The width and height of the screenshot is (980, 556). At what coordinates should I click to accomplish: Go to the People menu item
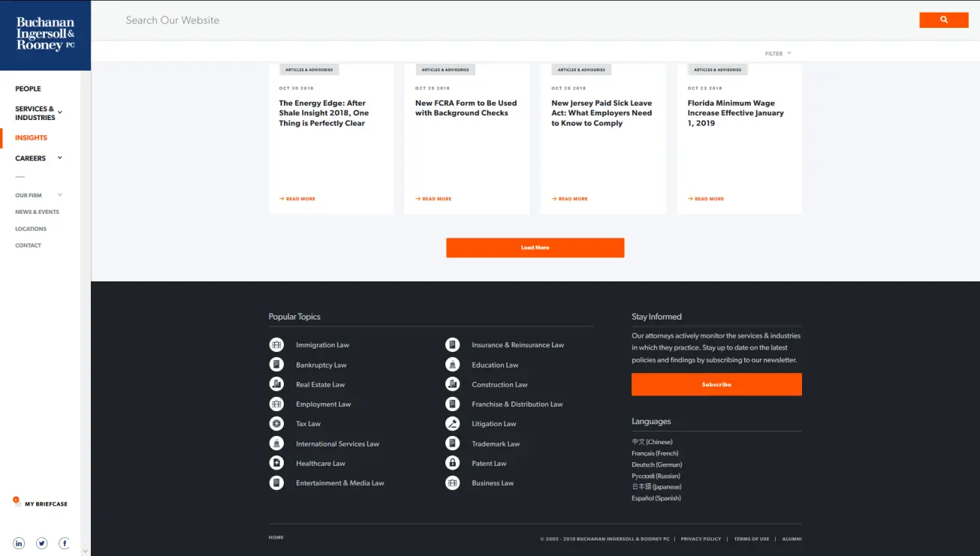click(28, 89)
